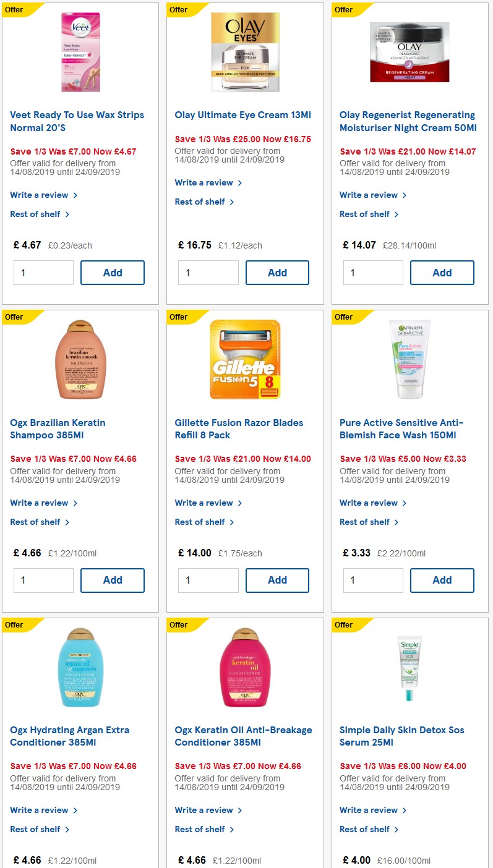Click the Veet Wax Strips product image
Screen dimensions: 493x868
pyautogui.click(x=80, y=52)
